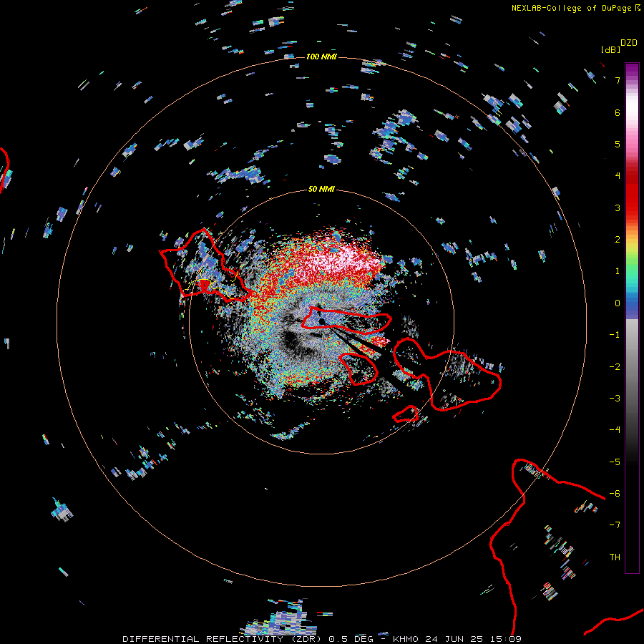This screenshot has width=644, height=644.
Task: Click the -2 dB legend label
Action: 615,367
